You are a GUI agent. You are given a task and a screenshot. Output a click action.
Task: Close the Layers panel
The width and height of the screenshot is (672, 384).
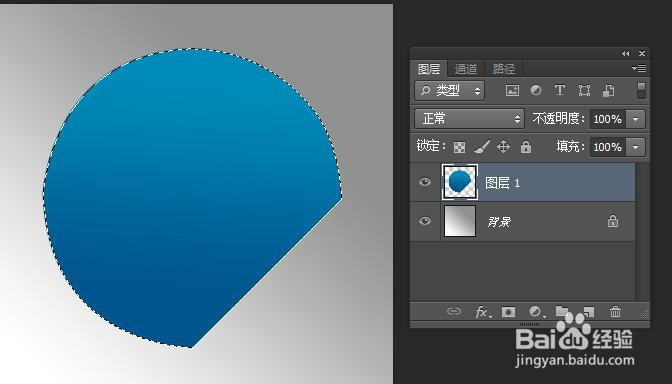pyautogui.click(x=642, y=54)
